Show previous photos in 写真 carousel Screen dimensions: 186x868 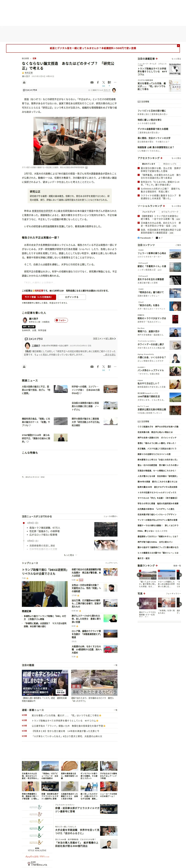coord(139,604)
